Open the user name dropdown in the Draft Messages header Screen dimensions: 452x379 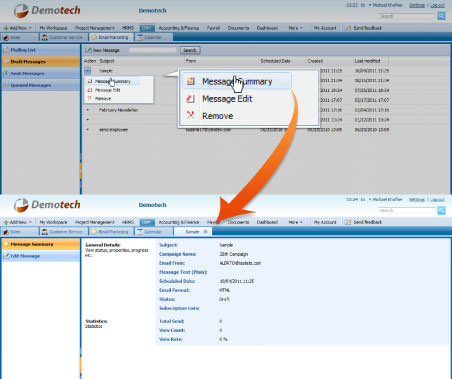coord(386,5)
